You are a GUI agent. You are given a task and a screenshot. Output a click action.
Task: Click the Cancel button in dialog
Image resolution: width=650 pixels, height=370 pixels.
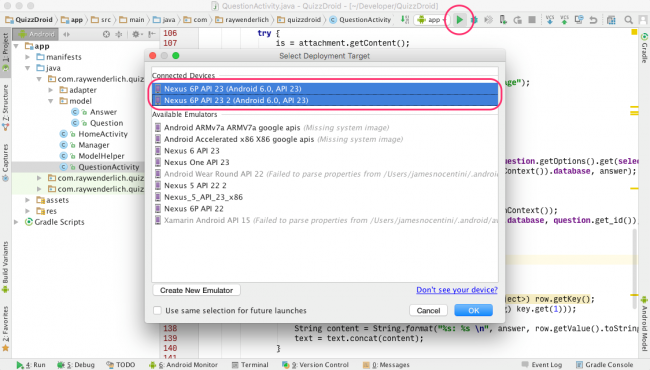pos(428,310)
